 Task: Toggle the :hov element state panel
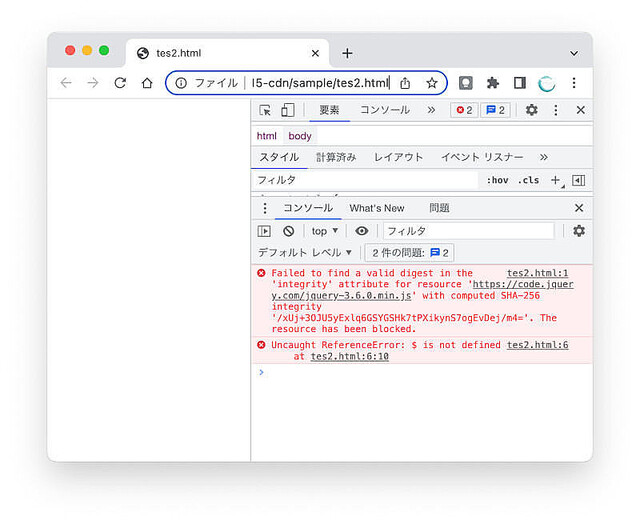point(497,180)
